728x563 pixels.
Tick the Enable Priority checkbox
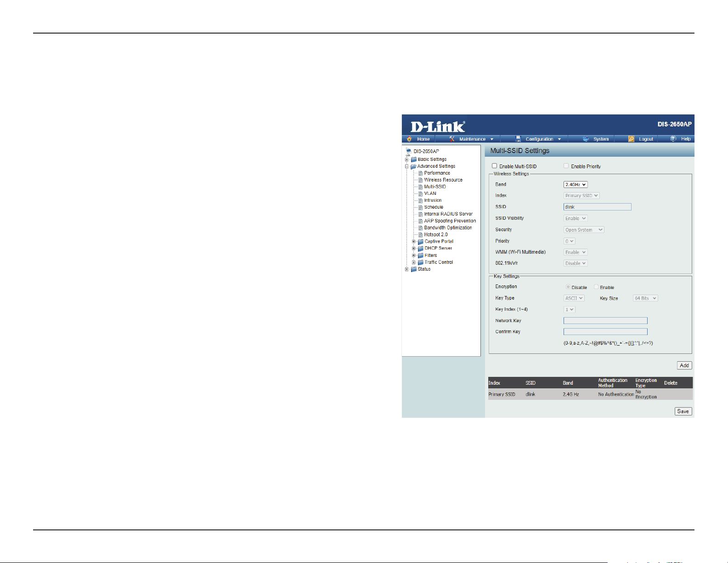click(x=566, y=166)
